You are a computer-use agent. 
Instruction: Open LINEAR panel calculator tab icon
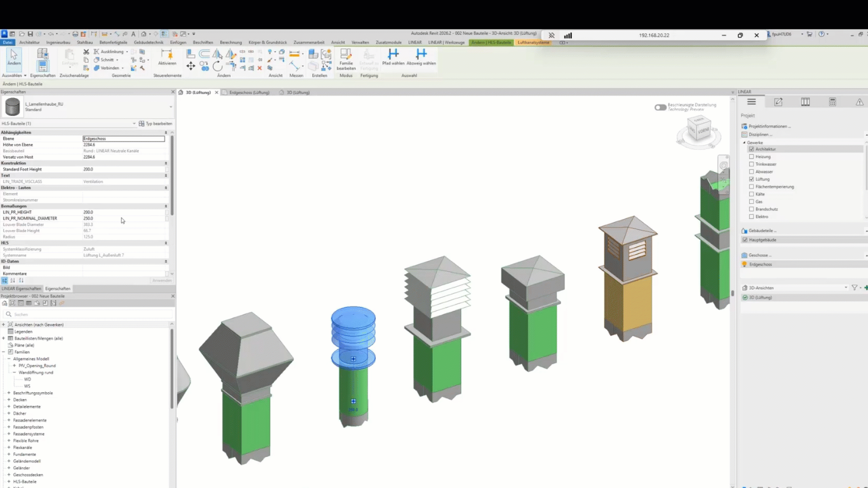832,102
